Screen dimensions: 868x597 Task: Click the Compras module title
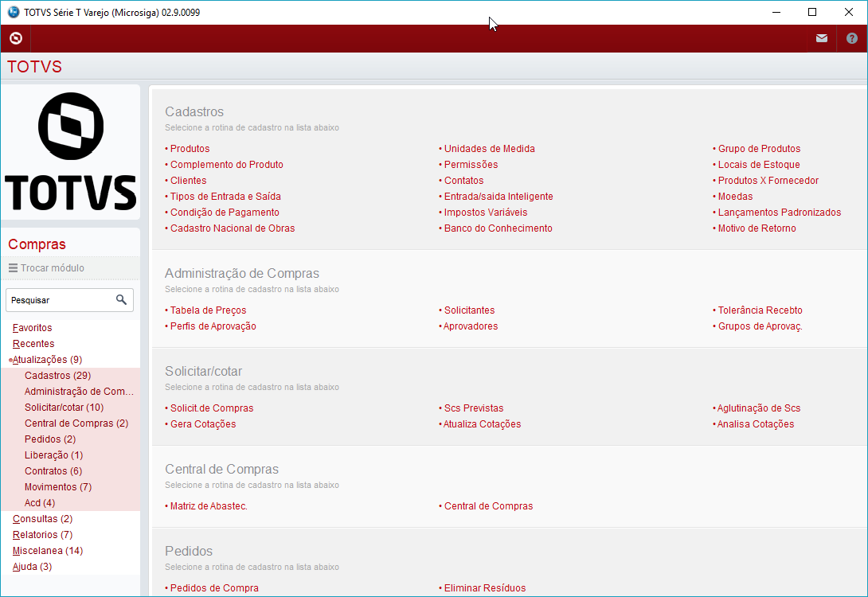(x=37, y=244)
